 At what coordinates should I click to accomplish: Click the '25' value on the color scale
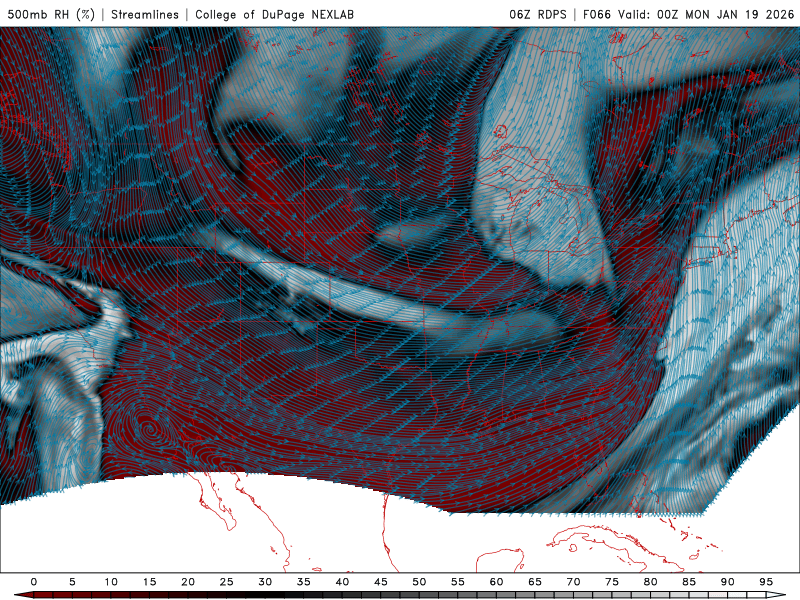[x=227, y=582]
